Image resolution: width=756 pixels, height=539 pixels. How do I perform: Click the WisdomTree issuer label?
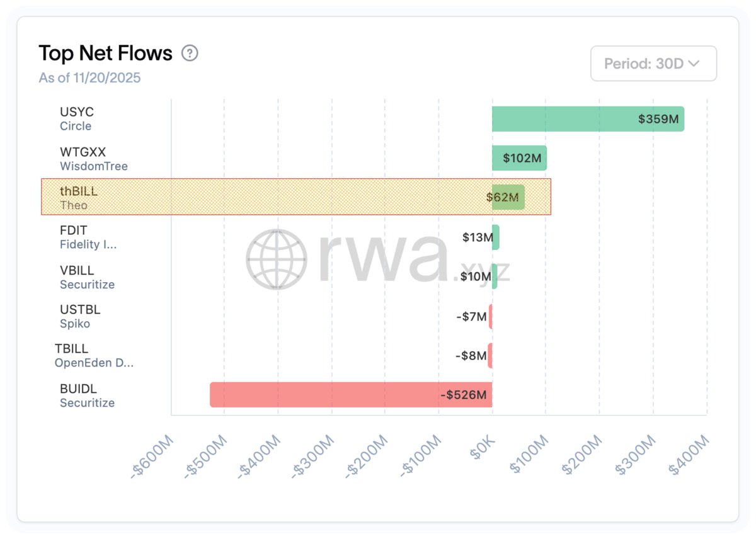point(94,166)
